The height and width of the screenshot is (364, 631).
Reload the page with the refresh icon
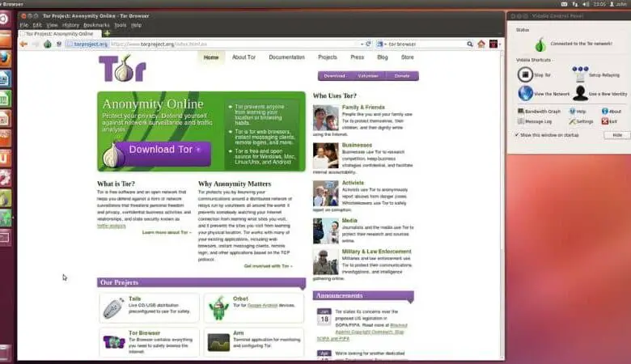click(368, 44)
